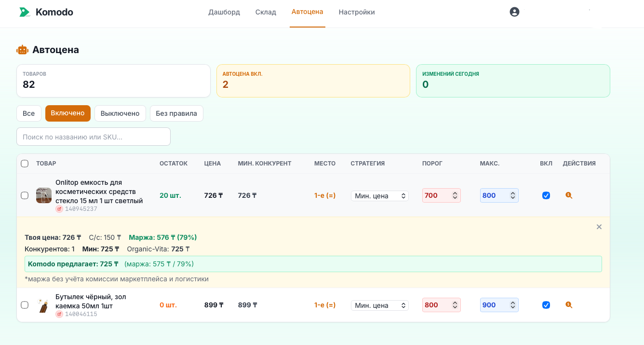
Task: Click the Автоцена вкл. summary card
Action: click(313, 81)
